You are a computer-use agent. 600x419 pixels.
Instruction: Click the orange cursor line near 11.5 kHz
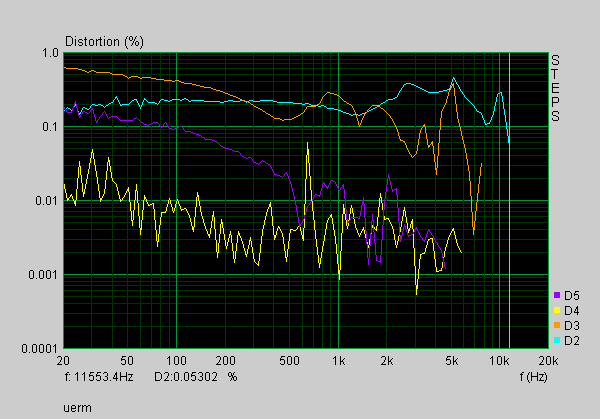(509, 201)
